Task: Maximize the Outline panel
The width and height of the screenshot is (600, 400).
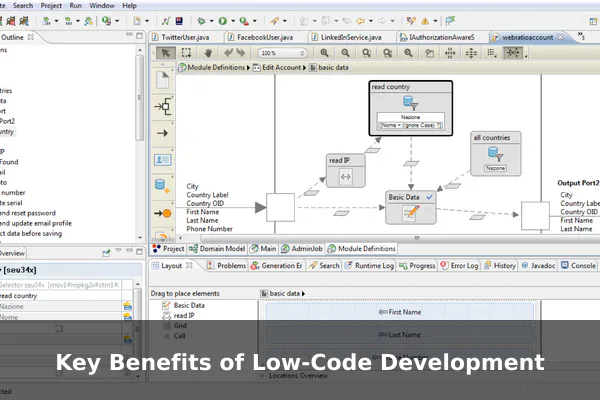Action: pos(139,36)
